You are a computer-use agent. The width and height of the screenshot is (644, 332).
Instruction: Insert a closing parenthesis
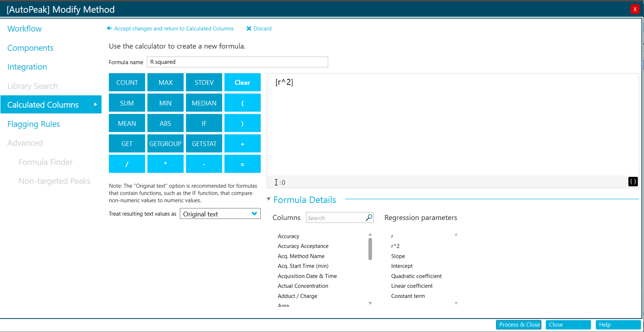click(x=243, y=123)
